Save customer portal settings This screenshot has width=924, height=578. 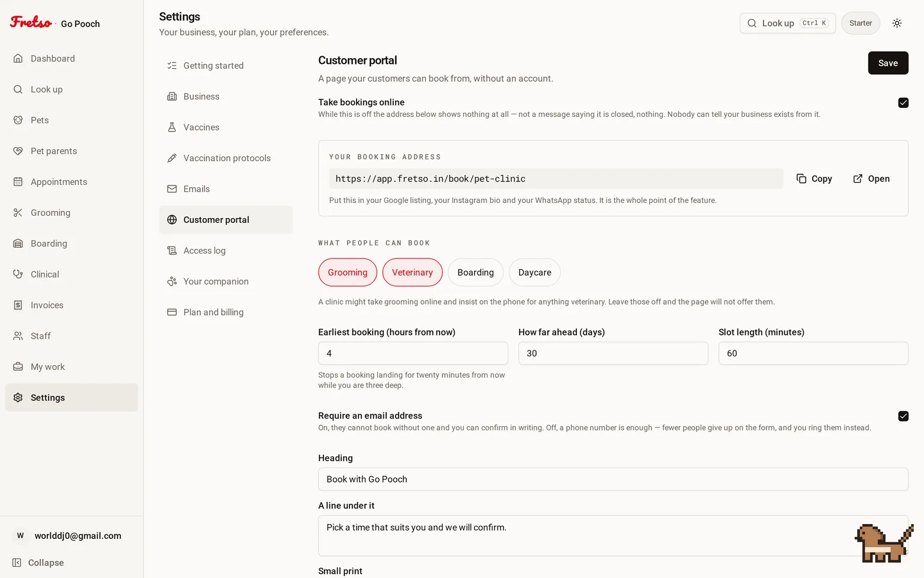point(888,63)
